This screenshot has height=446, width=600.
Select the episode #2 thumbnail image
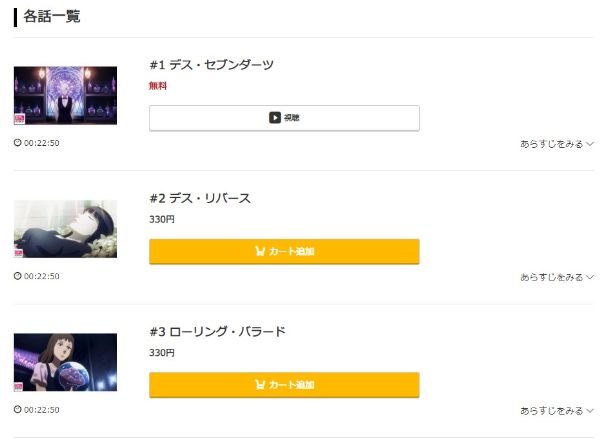65,229
